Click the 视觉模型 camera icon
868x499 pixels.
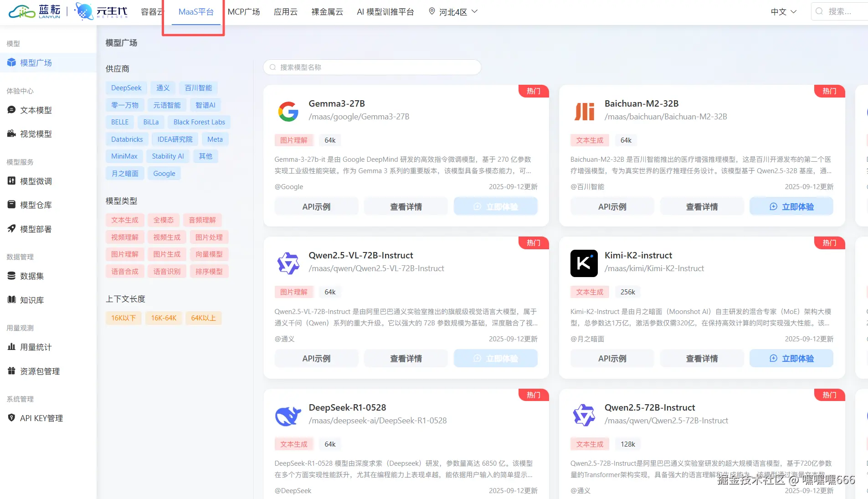[11, 134]
